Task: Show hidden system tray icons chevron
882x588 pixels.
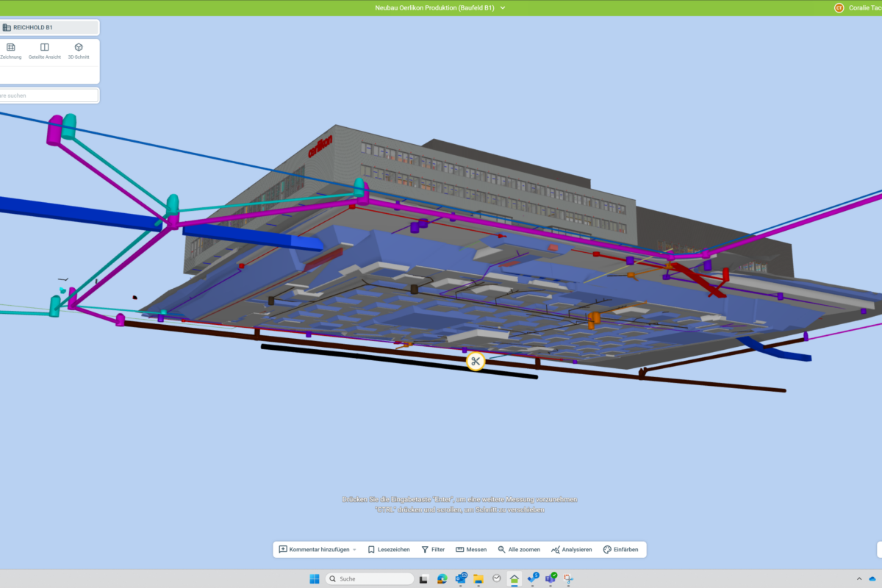Action: tap(860, 578)
